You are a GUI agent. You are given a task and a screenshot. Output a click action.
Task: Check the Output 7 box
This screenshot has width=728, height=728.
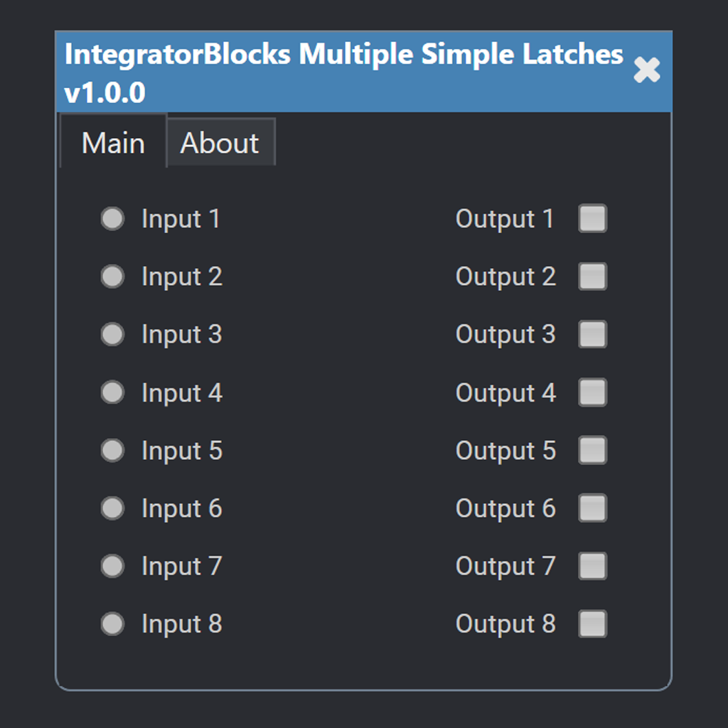click(x=592, y=566)
